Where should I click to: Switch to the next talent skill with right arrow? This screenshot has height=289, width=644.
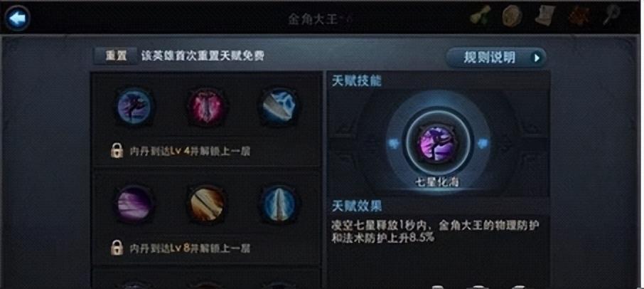tap(483, 144)
